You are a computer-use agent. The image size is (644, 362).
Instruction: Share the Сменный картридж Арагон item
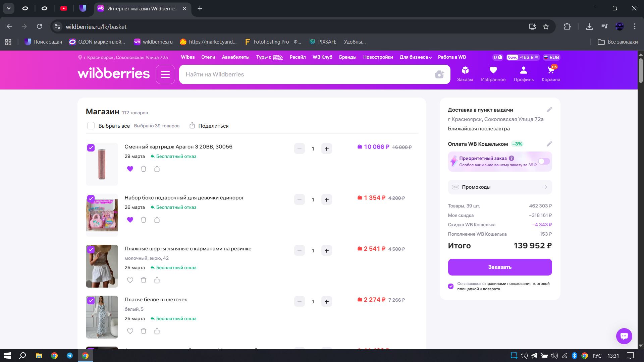click(157, 169)
